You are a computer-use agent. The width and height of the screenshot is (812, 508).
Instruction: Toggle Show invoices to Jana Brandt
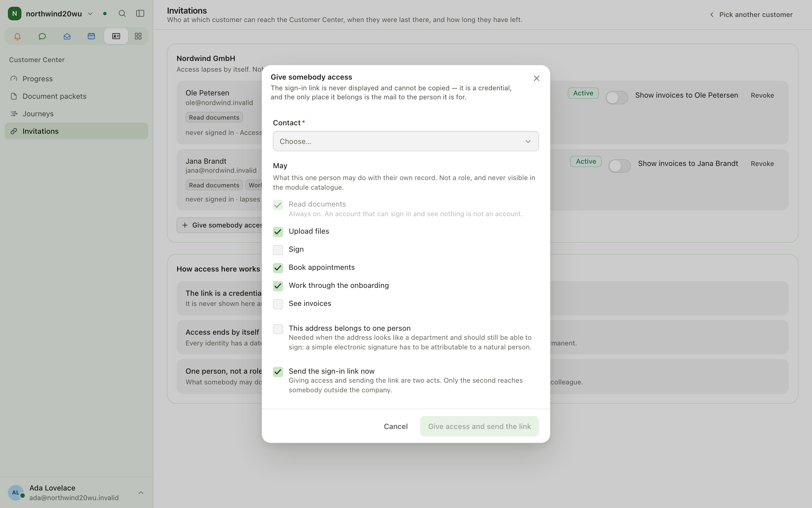pyautogui.click(x=619, y=166)
